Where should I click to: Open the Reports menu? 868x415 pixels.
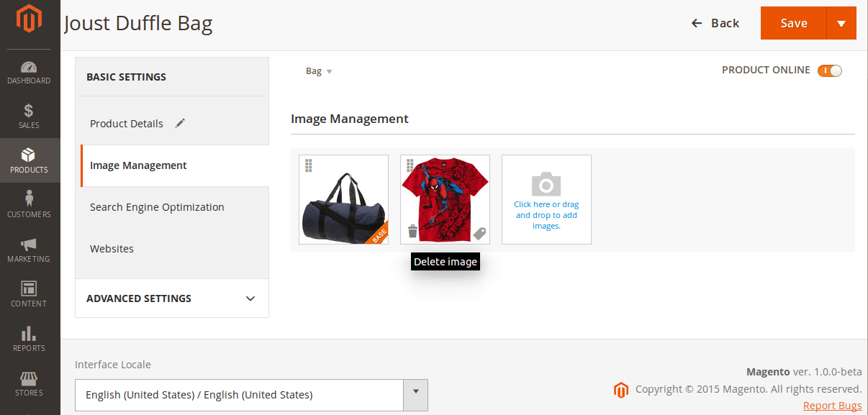coord(30,339)
